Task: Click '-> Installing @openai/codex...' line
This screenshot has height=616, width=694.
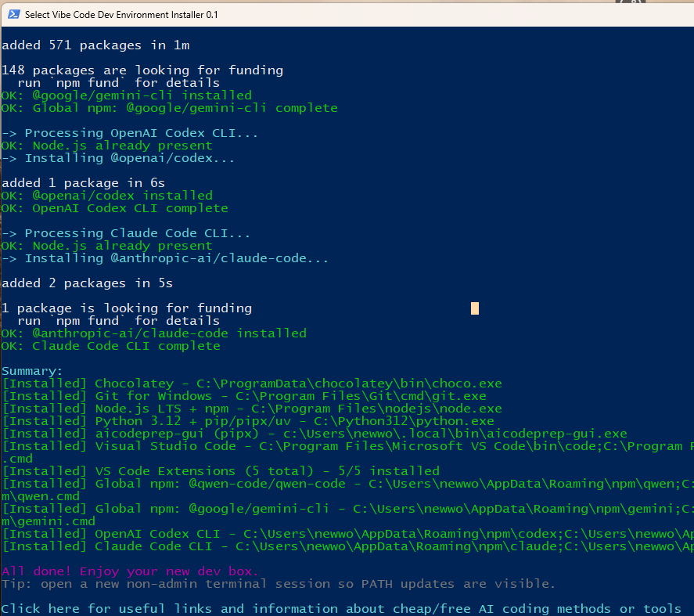Action: 118,158
